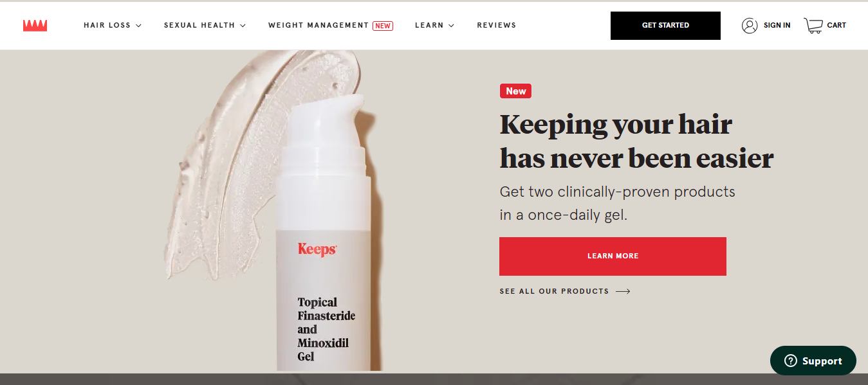Click the arrow next to See All Our Products
The height and width of the screenshot is (385, 868).
(623, 291)
